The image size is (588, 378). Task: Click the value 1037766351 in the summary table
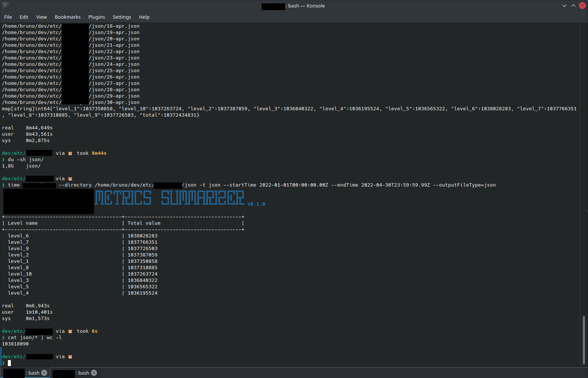(x=143, y=242)
